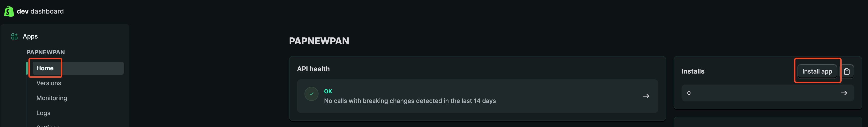Click the dev dashboard title text
Image resolution: width=868 pixels, height=127 pixels.
click(40, 11)
